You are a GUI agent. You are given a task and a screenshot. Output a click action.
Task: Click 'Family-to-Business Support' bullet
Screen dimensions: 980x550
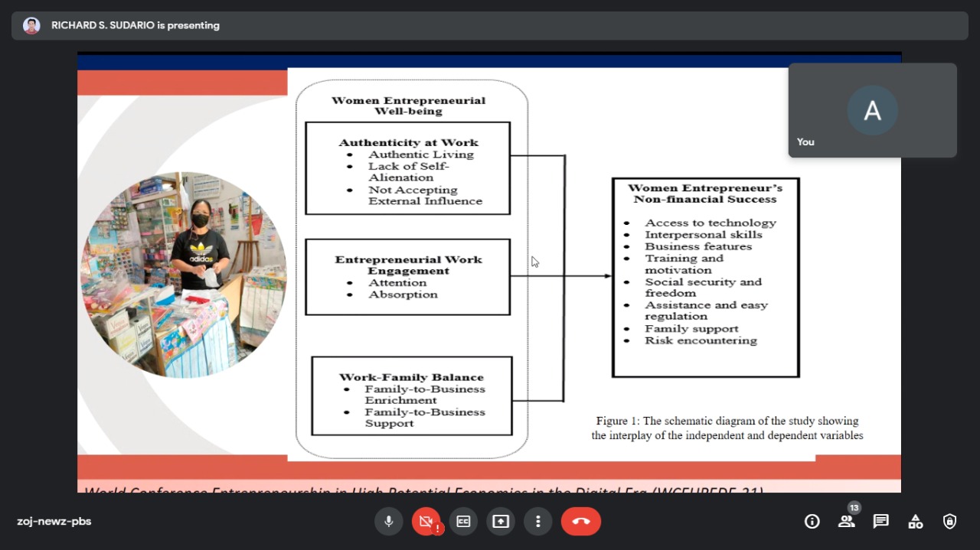point(425,417)
